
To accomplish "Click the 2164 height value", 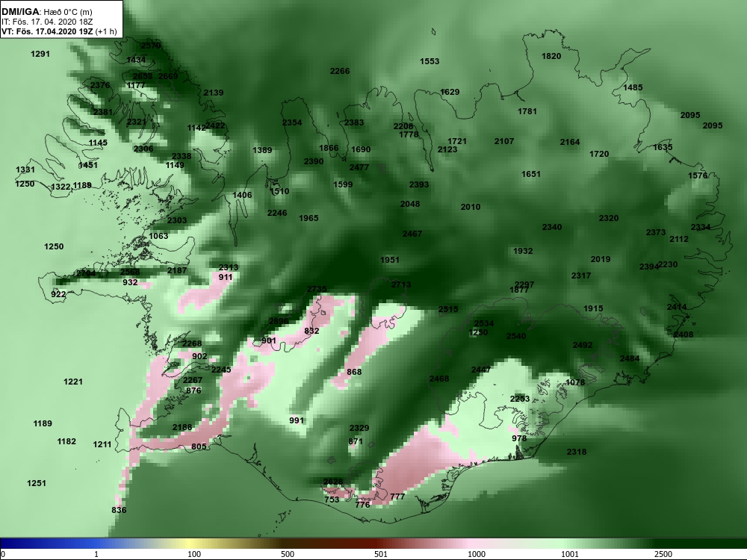I will click(570, 142).
